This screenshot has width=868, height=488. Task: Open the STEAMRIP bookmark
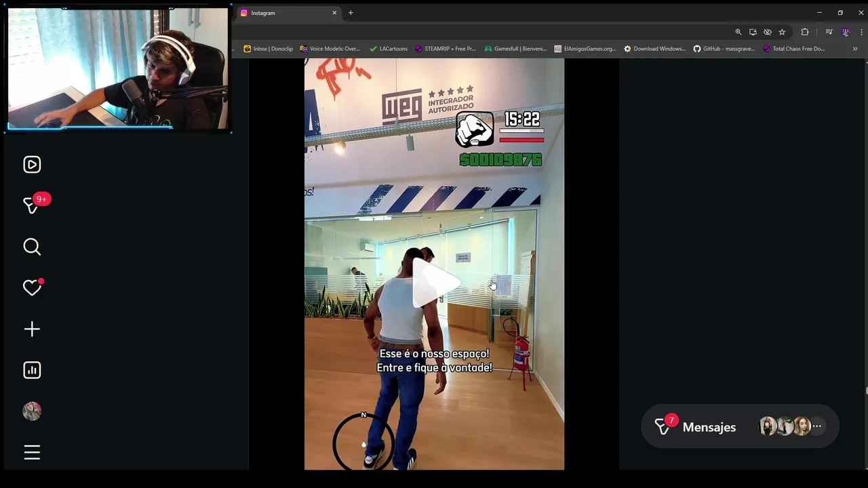446,49
